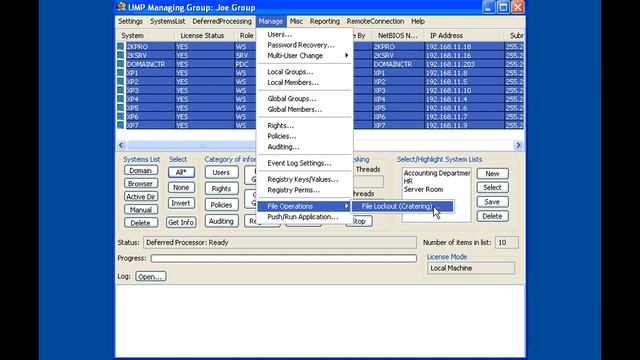Click the Rights category button
The height and width of the screenshot is (360, 640).
[x=221, y=189]
